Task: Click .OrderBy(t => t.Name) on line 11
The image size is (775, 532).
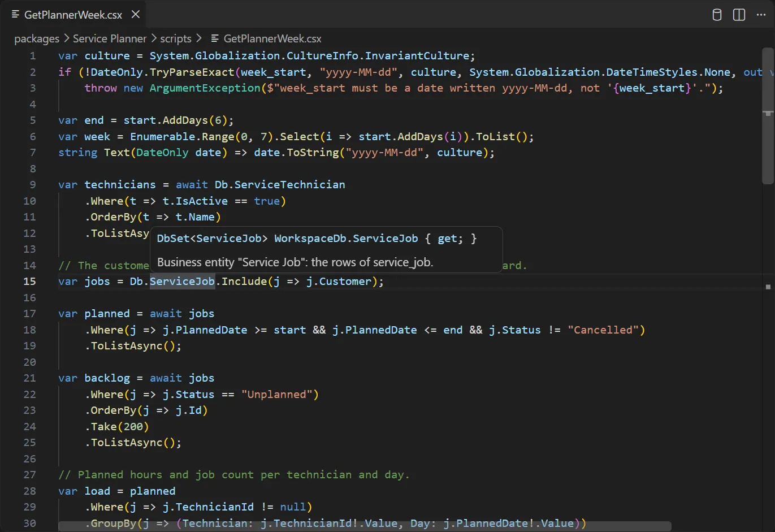Action: click(x=153, y=217)
